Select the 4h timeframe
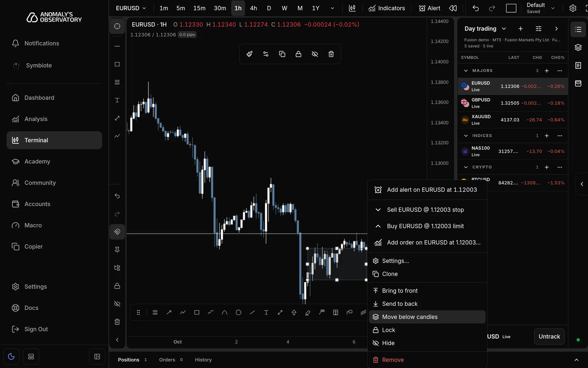The width and height of the screenshot is (588, 368). click(x=253, y=8)
